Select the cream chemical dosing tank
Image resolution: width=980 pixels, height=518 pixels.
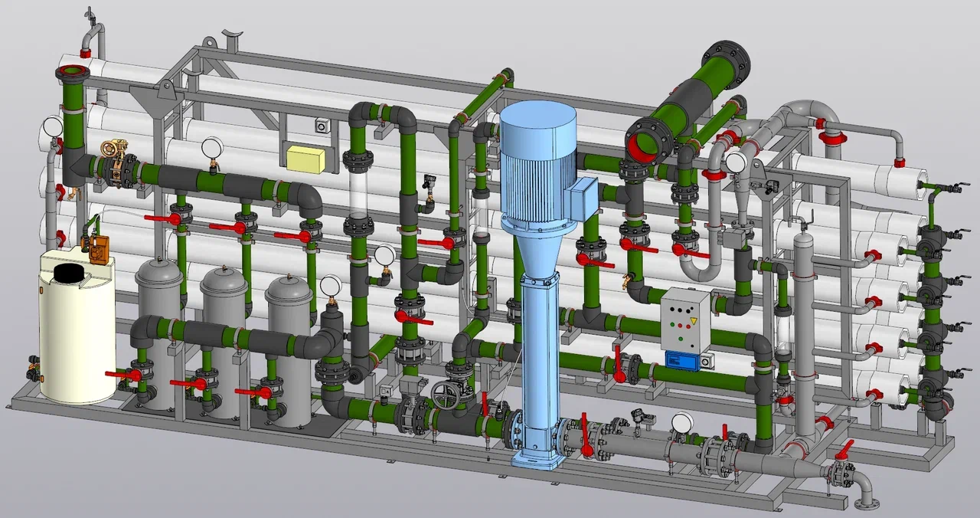[77, 329]
